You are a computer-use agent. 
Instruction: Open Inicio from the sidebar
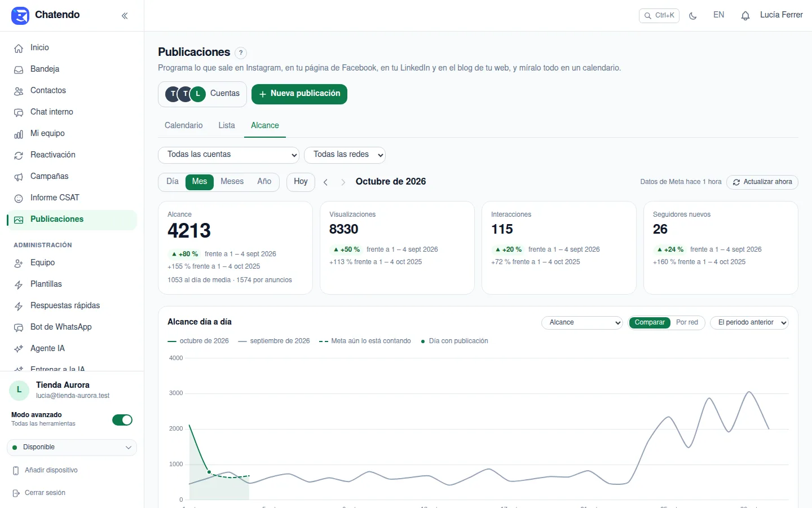pyautogui.click(x=72, y=48)
